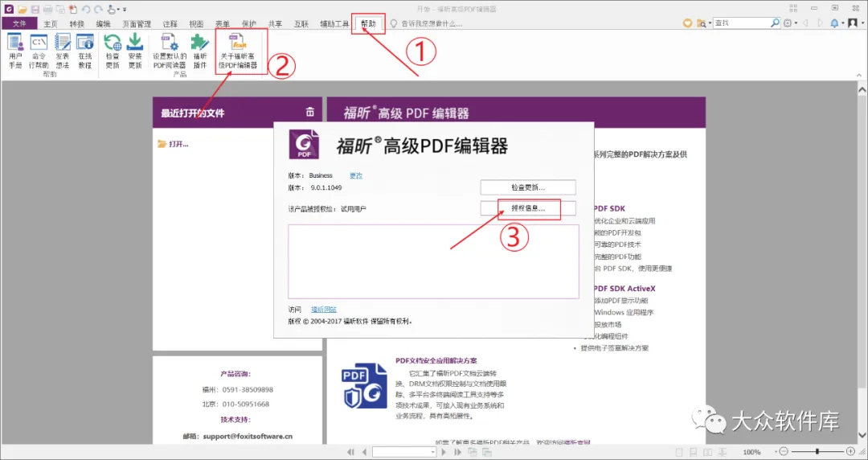This screenshot has height=460, width=868.
Task: Click the Change (更改) link next to Business
Action: pos(356,175)
